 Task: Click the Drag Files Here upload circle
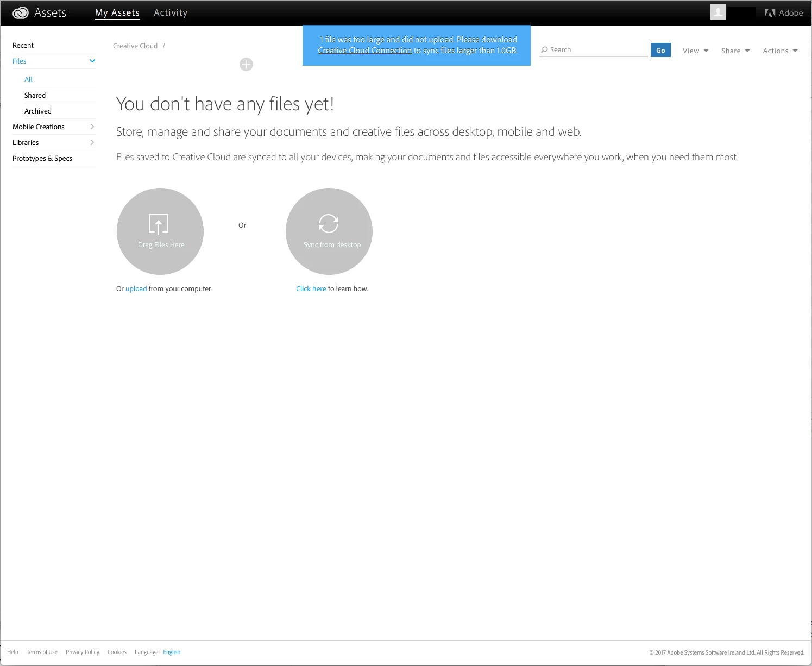[x=160, y=231]
